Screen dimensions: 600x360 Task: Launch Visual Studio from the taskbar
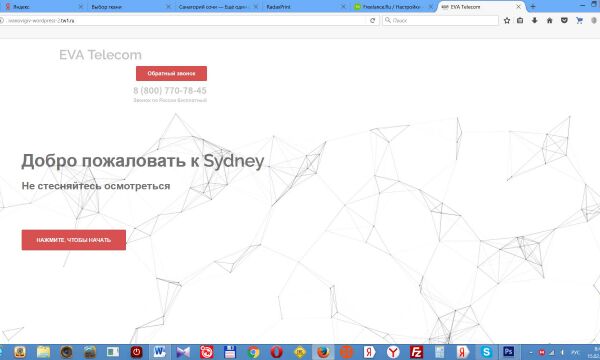[x=183, y=352]
